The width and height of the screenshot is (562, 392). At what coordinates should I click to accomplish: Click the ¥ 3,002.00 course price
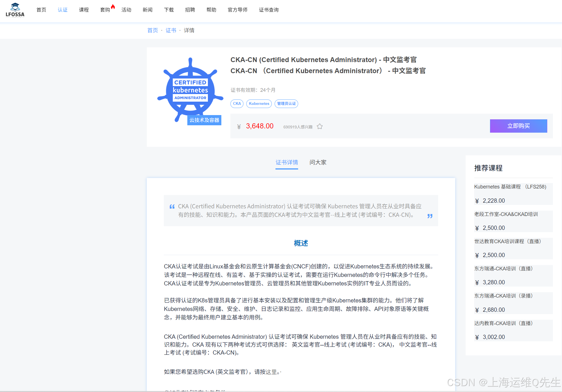click(x=490, y=337)
